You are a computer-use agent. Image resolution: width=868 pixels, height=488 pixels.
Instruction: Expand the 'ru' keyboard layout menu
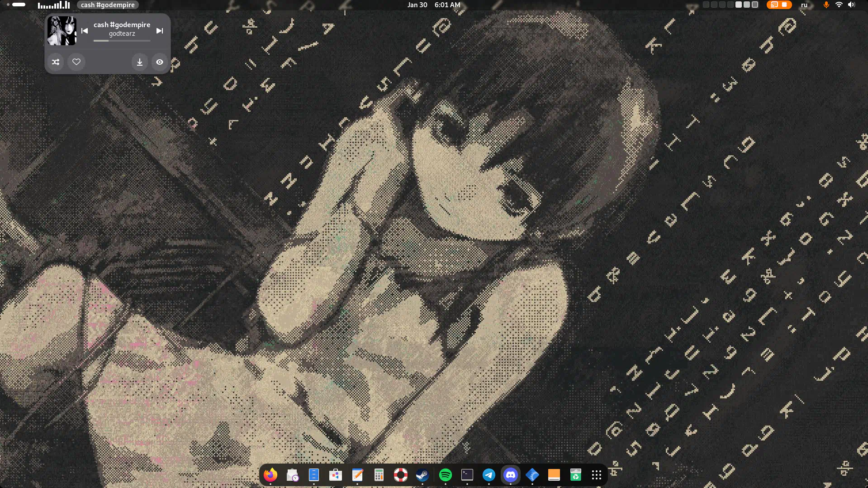(x=804, y=5)
